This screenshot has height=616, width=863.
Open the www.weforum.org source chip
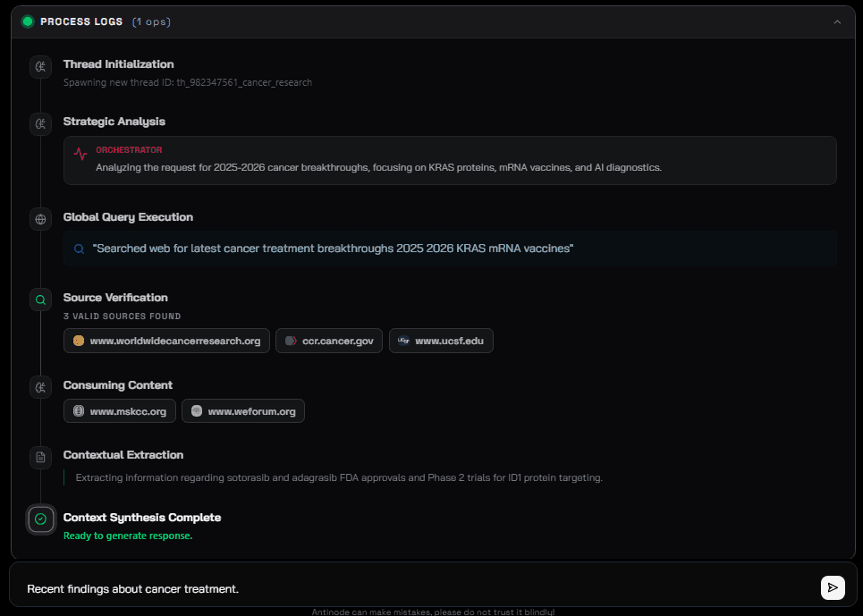click(x=243, y=411)
